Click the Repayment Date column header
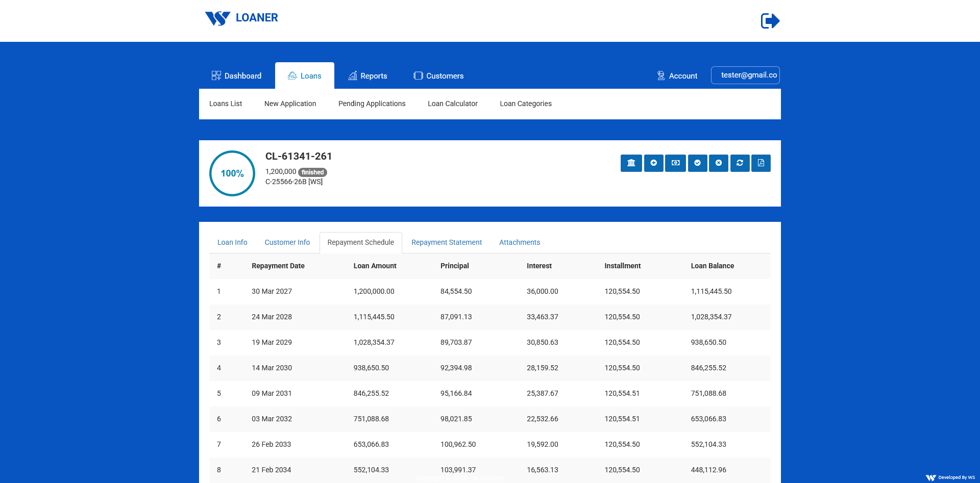Screen dimensions: 980x483 pyautogui.click(x=278, y=266)
